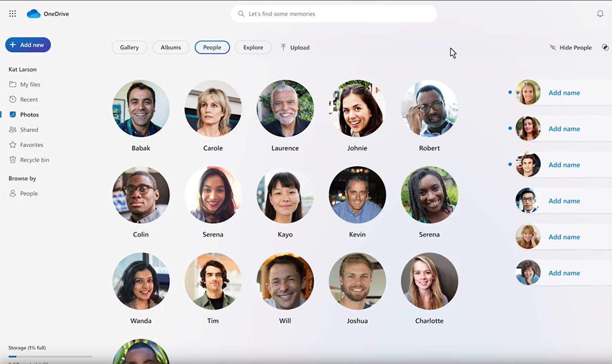Screen dimensions: 612x364
Task: Go to Recent in the sidebar
Action: pos(23,99)
